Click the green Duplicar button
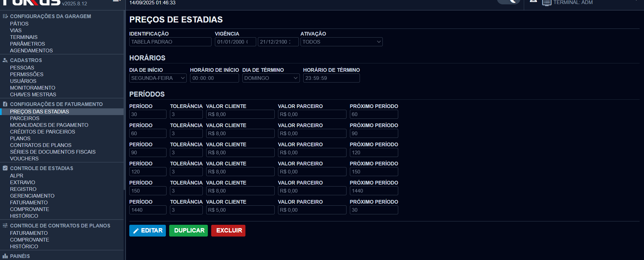Viewport: 644px width, 260px height. click(189, 230)
